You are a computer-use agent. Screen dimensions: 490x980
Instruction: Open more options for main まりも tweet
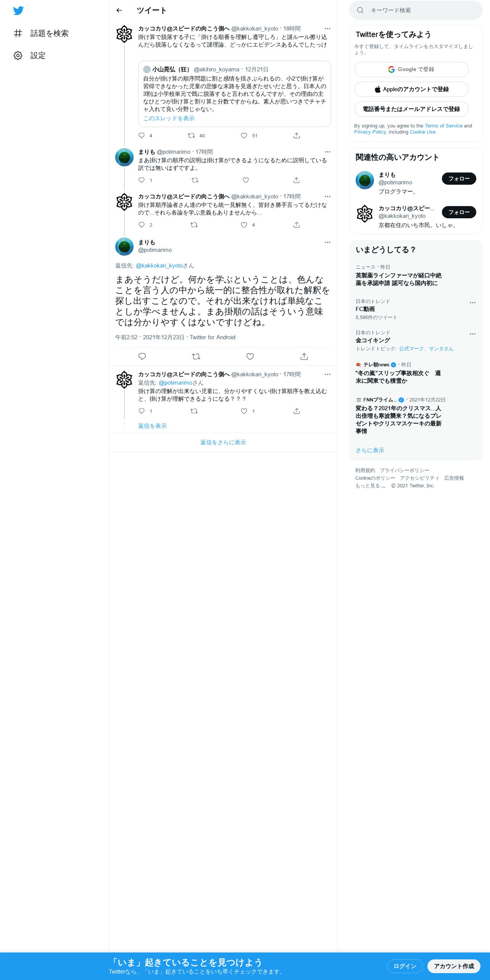[x=327, y=242]
